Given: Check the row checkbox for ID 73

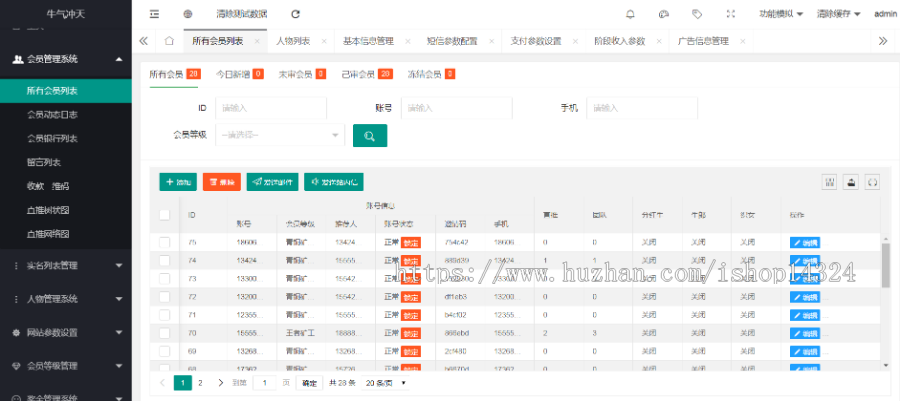Looking at the screenshot, I should 165,278.
